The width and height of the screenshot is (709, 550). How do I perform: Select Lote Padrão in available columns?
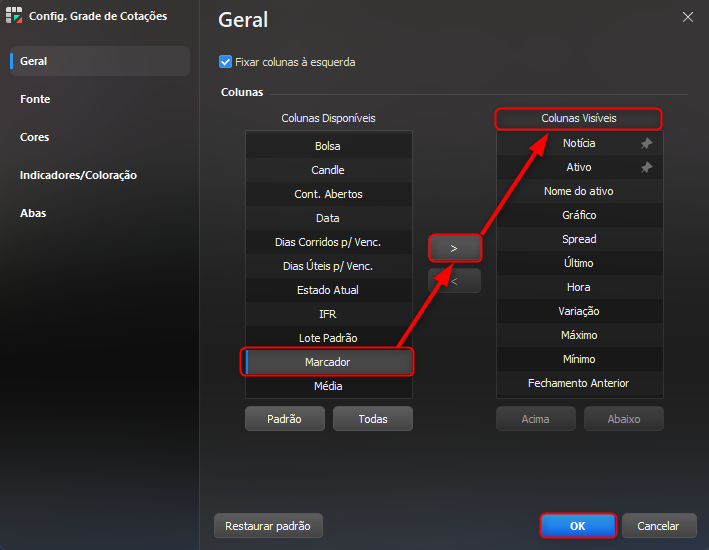click(x=329, y=338)
